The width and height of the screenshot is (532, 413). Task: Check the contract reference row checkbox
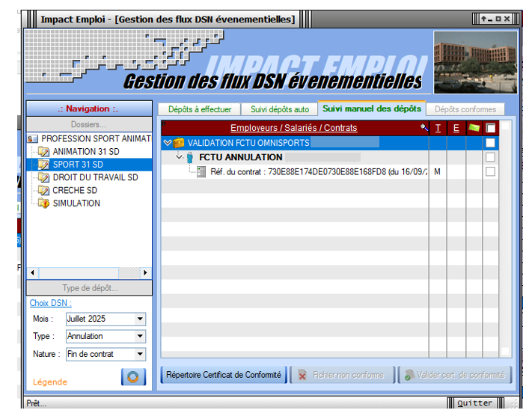(x=490, y=172)
